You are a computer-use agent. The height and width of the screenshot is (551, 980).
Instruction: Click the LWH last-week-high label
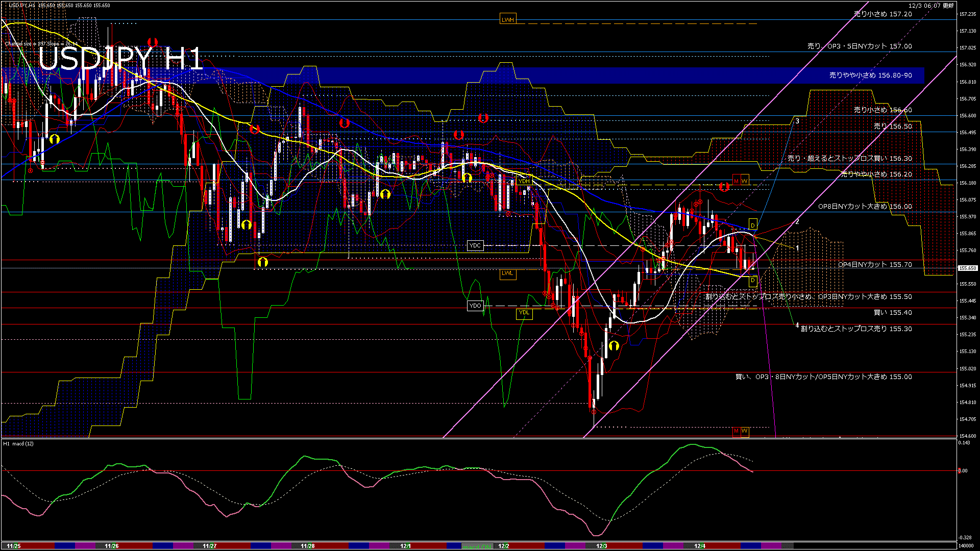[x=507, y=18]
